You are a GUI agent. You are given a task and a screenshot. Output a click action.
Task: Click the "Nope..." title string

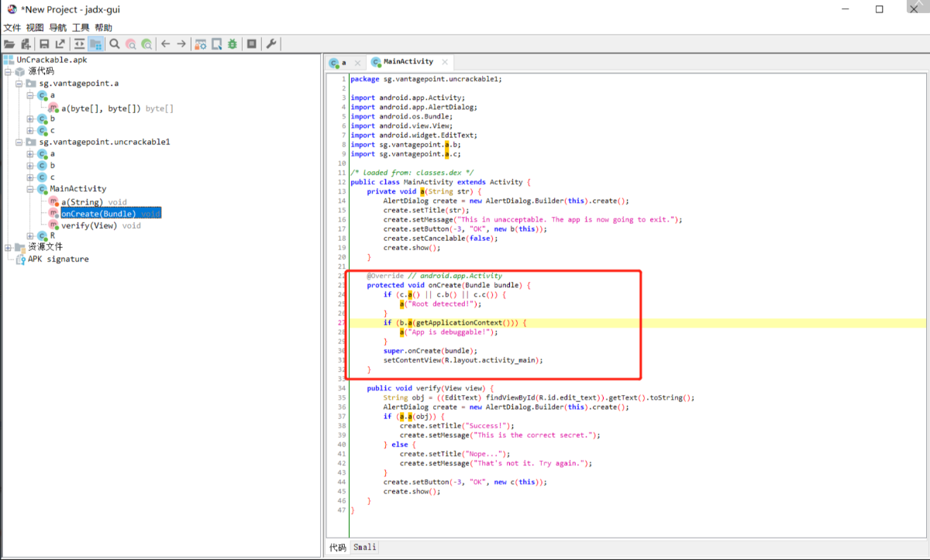click(481, 454)
